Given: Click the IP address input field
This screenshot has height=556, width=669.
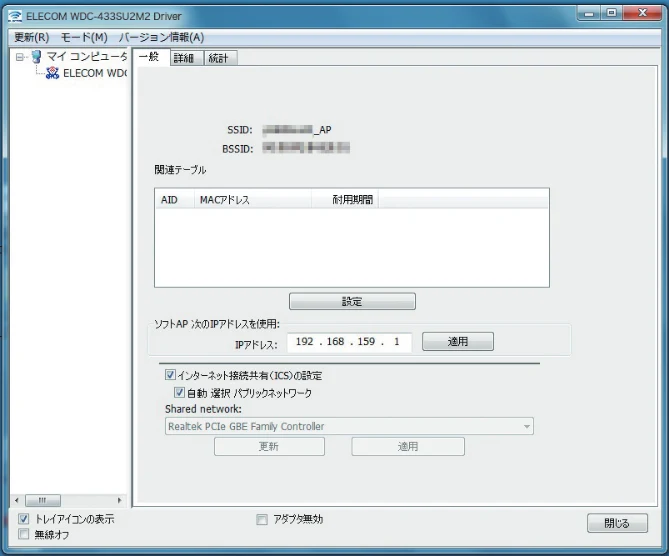Looking at the screenshot, I should (349, 342).
